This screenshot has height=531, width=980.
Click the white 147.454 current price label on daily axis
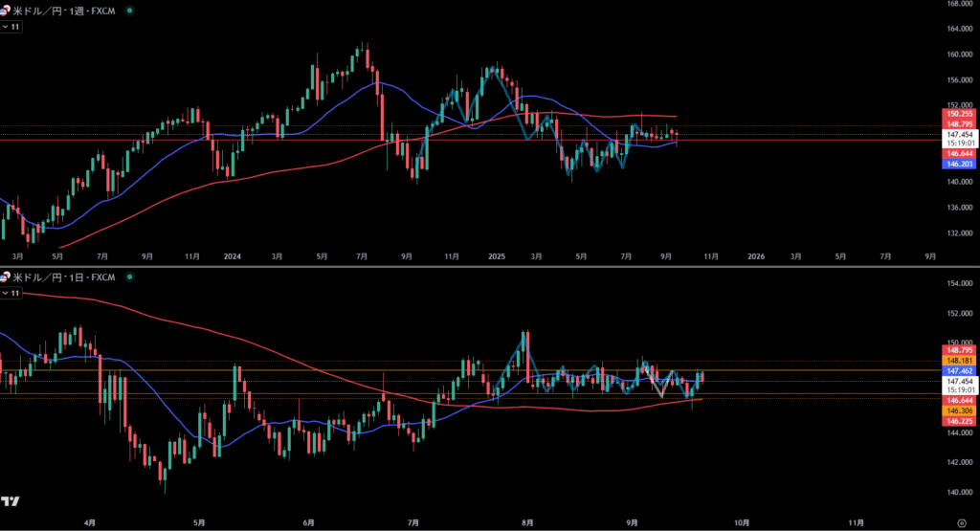pyautogui.click(x=959, y=381)
